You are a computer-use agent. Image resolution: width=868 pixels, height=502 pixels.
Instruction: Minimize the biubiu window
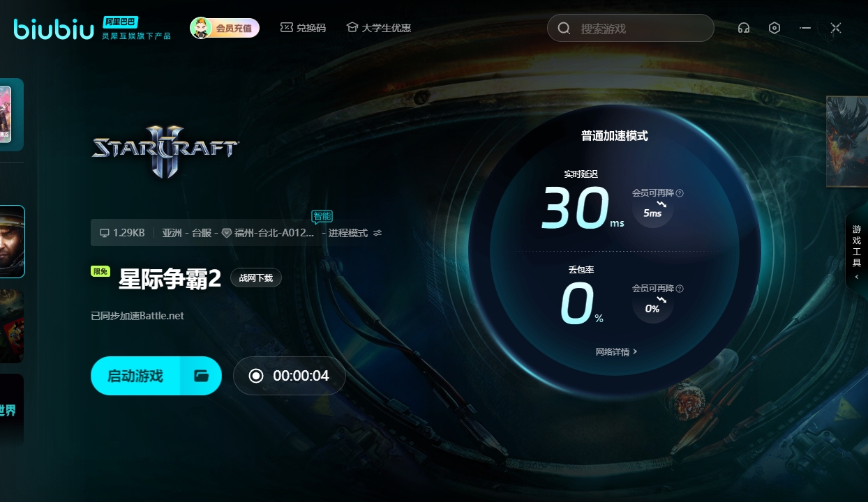(x=805, y=28)
